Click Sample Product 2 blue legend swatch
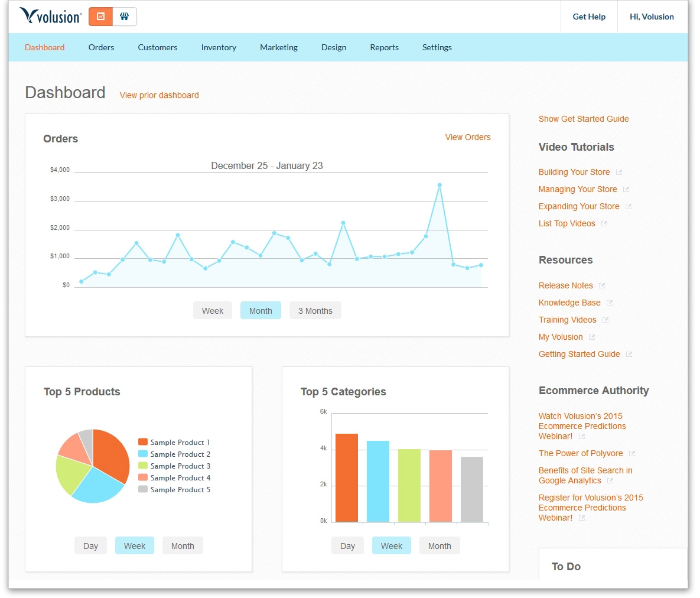Image resolution: width=700 pixels, height=598 pixels. point(143,454)
